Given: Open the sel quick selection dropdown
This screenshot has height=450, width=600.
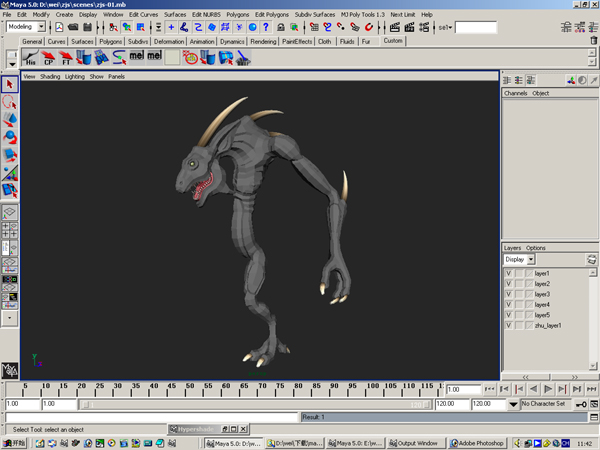Looking at the screenshot, I should tap(445, 27).
